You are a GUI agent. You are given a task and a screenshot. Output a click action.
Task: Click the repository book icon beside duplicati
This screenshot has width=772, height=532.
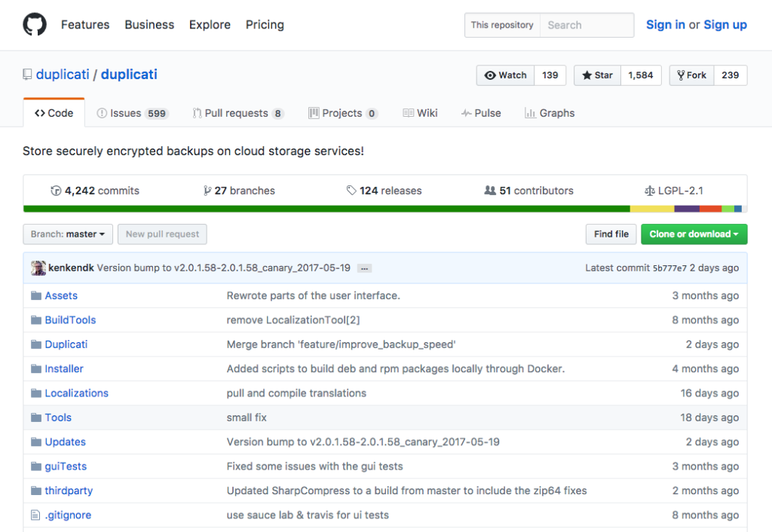point(27,75)
